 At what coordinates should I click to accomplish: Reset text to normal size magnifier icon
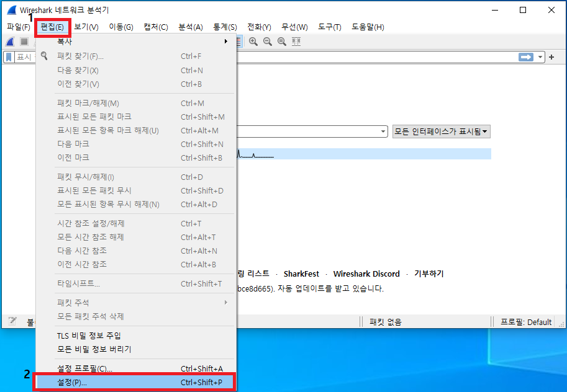click(x=282, y=42)
